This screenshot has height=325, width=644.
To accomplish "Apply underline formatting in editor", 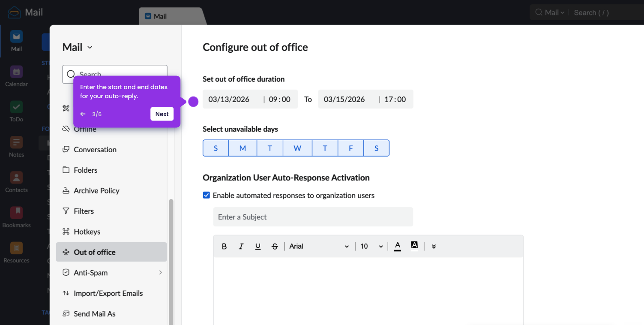I will (258, 247).
